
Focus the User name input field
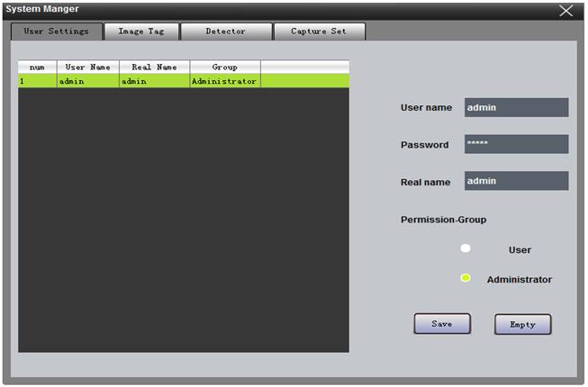(516, 108)
